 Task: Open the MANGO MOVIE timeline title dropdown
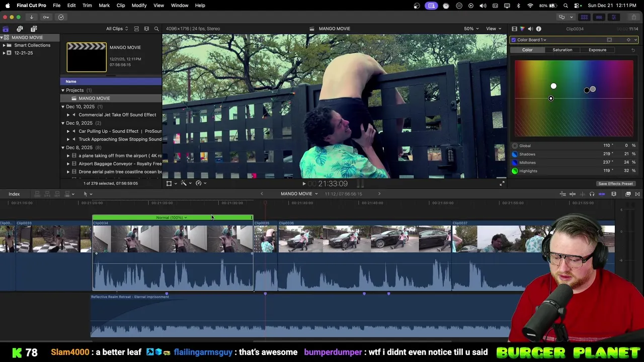(x=299, y=194)
